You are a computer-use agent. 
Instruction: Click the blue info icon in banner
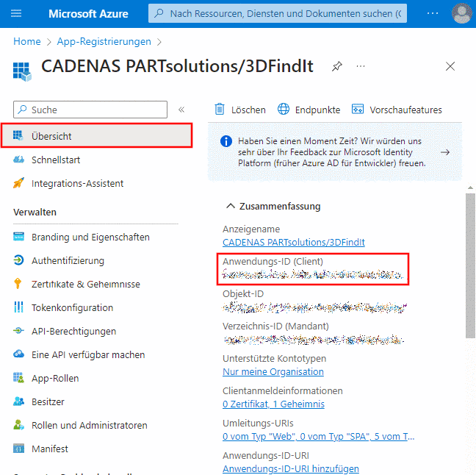pyautogui.click(x=226, y=141)
